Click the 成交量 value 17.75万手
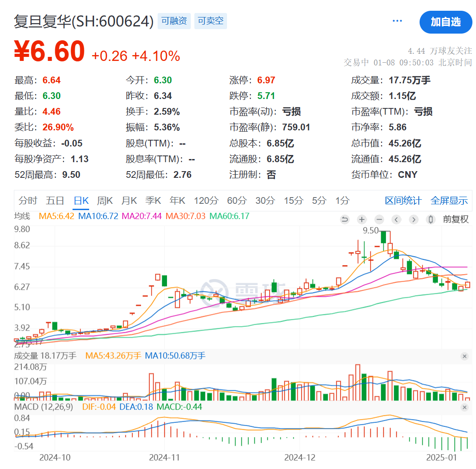476x469 pixels. click(410, 80)
